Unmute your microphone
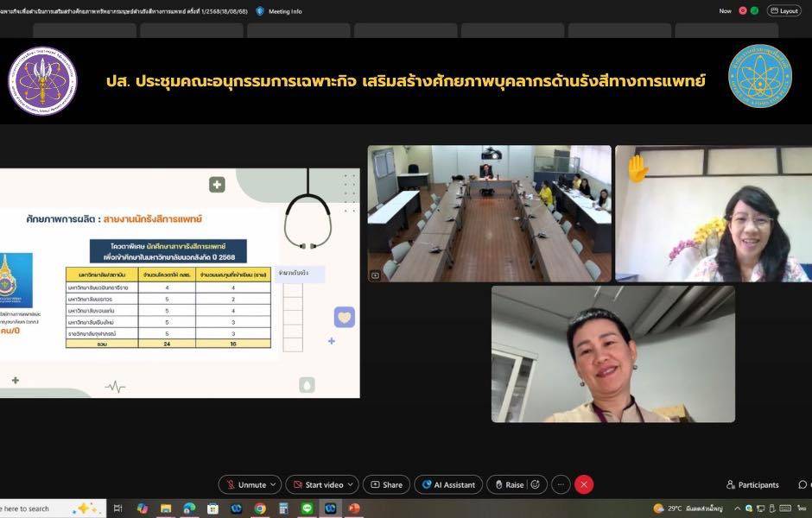Viewport: 812px width, 518px height. coord(244,484)
